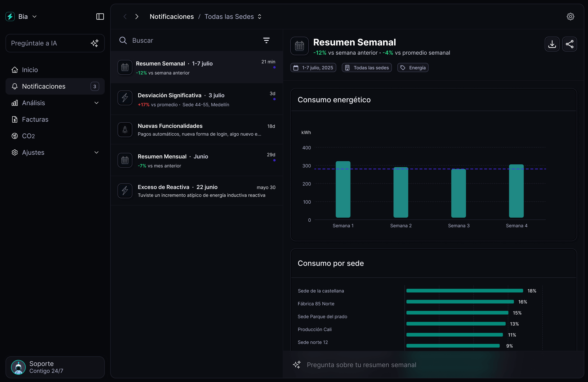Click the settings gear in the top right
Viewport: 588px width, 382px height.
(570, 17)
